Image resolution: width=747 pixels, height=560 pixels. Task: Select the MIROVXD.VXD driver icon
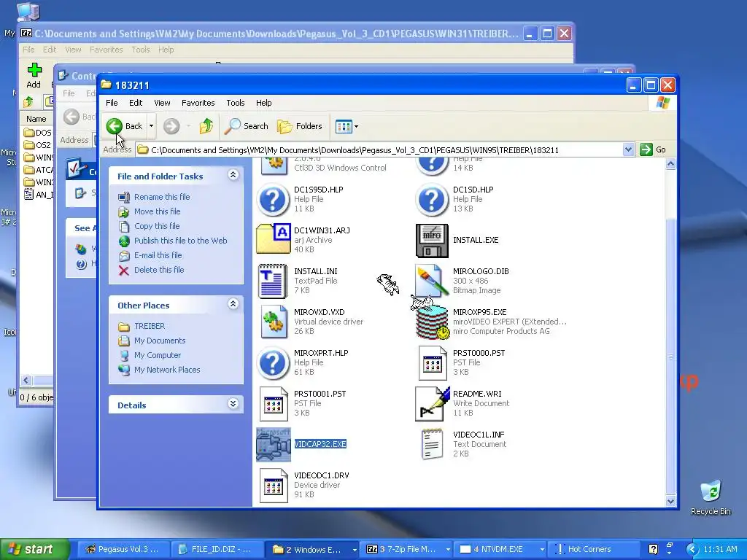[x=273, y=322]
